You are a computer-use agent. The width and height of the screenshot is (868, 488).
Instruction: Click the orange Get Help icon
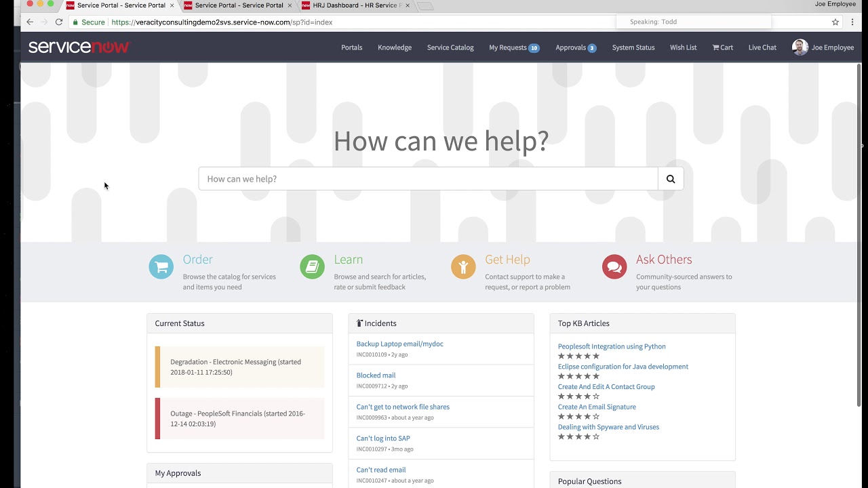(464, 267)
